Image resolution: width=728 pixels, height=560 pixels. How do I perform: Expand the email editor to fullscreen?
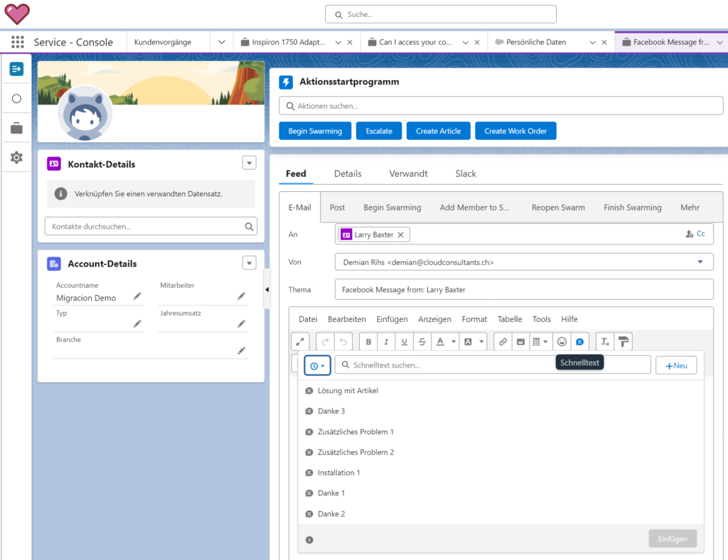tap(300, 342)
